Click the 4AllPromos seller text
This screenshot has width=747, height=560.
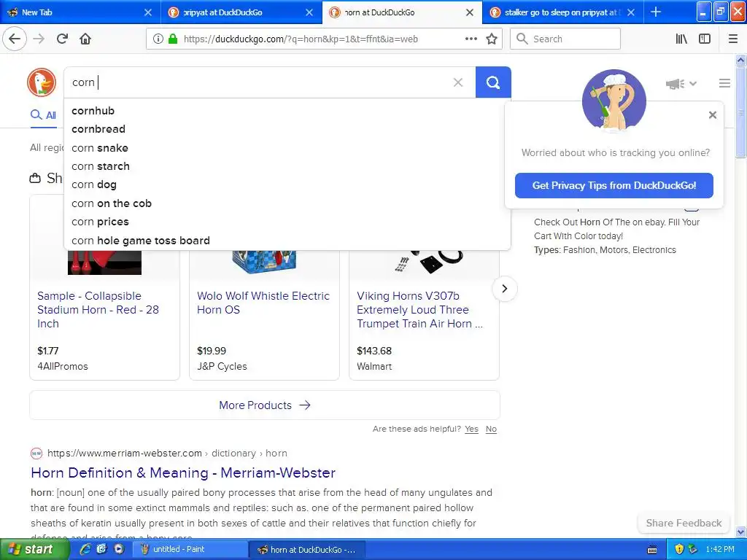63,366
